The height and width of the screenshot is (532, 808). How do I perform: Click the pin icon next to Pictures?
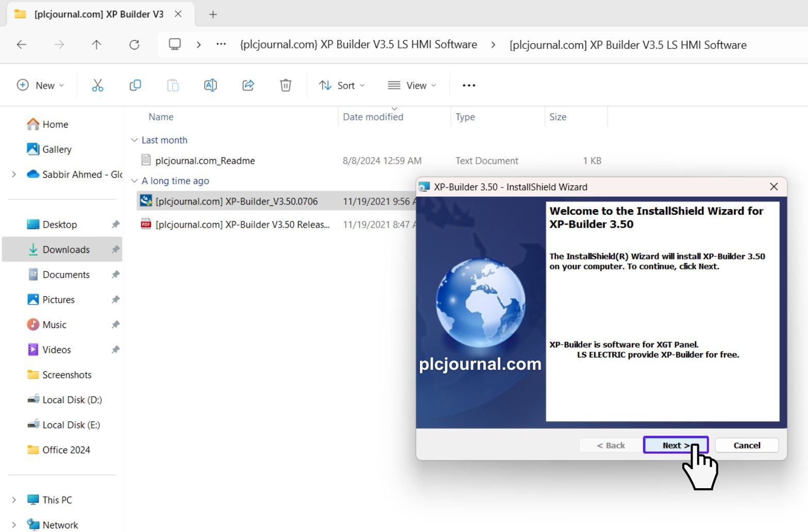pyautogui.click(x=115, y=300)
